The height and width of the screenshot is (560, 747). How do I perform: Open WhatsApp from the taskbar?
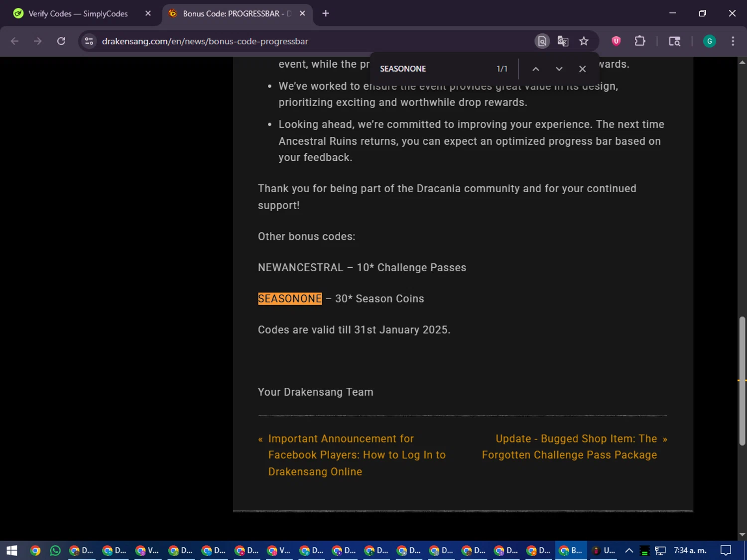(x=55, y=551)
